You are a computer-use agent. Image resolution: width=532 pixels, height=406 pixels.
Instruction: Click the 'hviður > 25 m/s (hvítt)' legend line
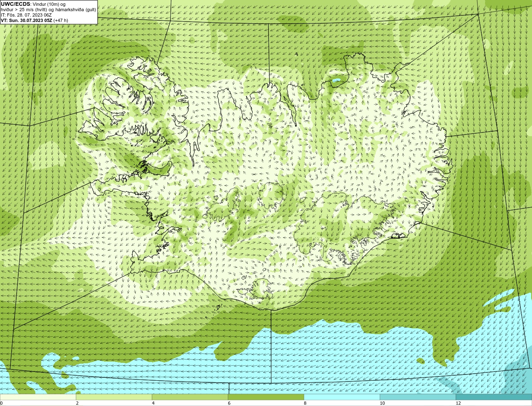[48, 10]
